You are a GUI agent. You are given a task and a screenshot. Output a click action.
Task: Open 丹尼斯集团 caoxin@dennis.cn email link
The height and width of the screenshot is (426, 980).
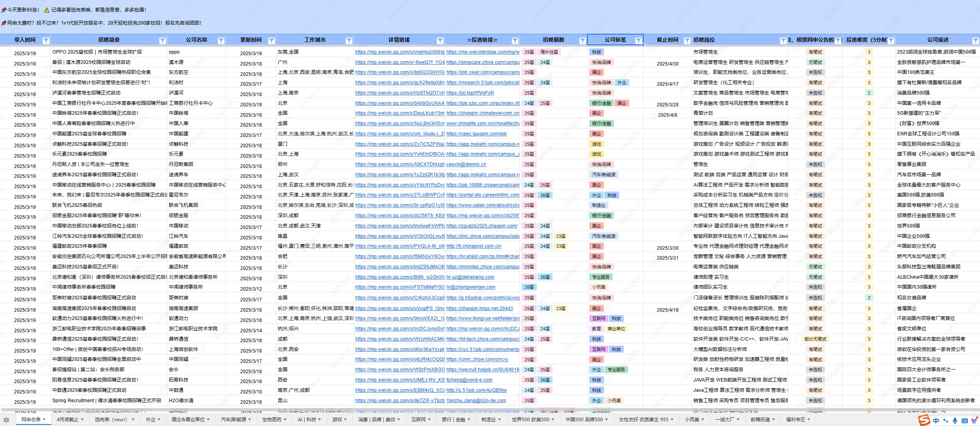point(466,164)
